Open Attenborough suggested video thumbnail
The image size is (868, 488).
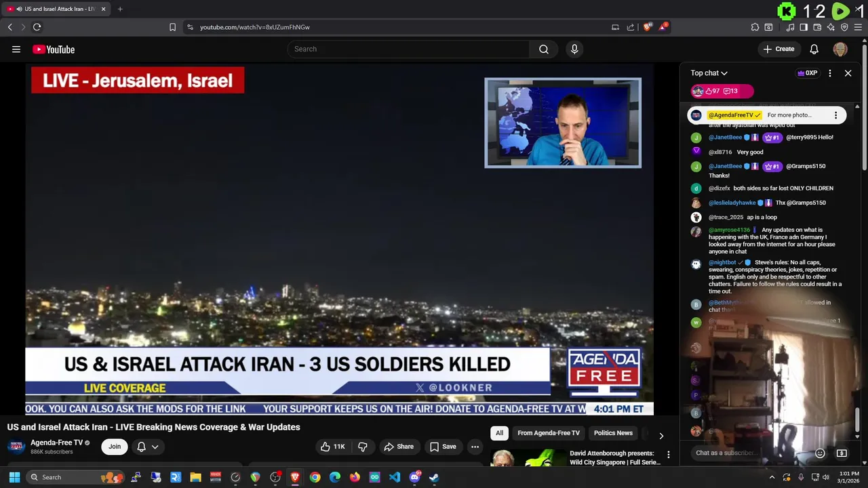click(x=528, y=458)
